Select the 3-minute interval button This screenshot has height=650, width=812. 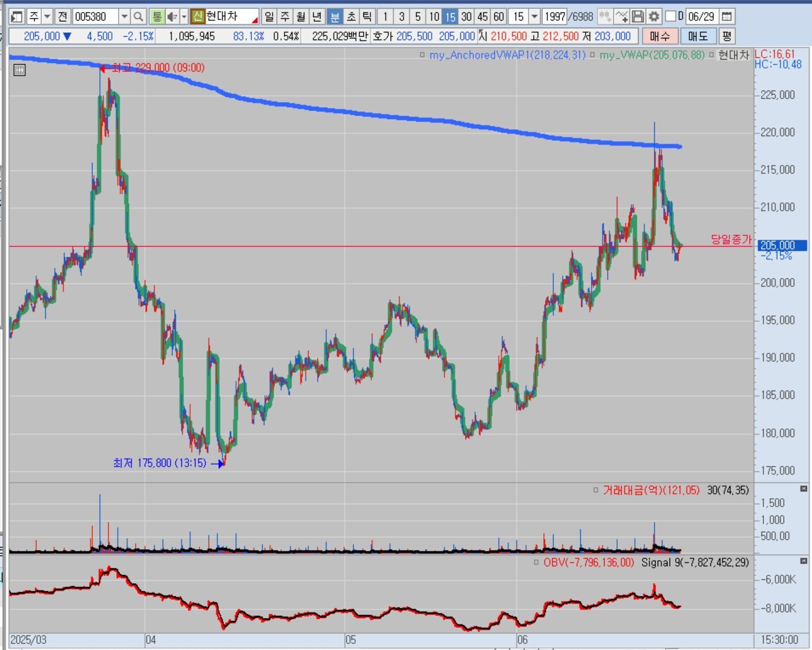pos(401,16)
